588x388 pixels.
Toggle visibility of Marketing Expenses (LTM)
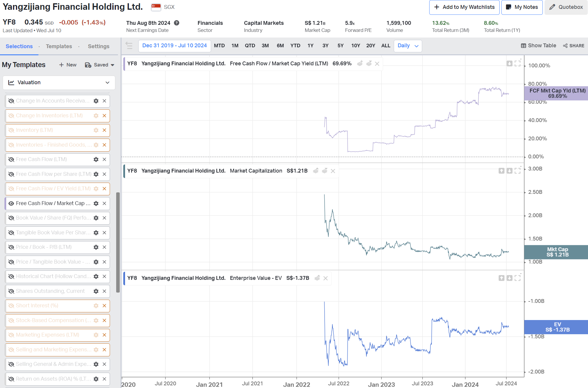11,335
